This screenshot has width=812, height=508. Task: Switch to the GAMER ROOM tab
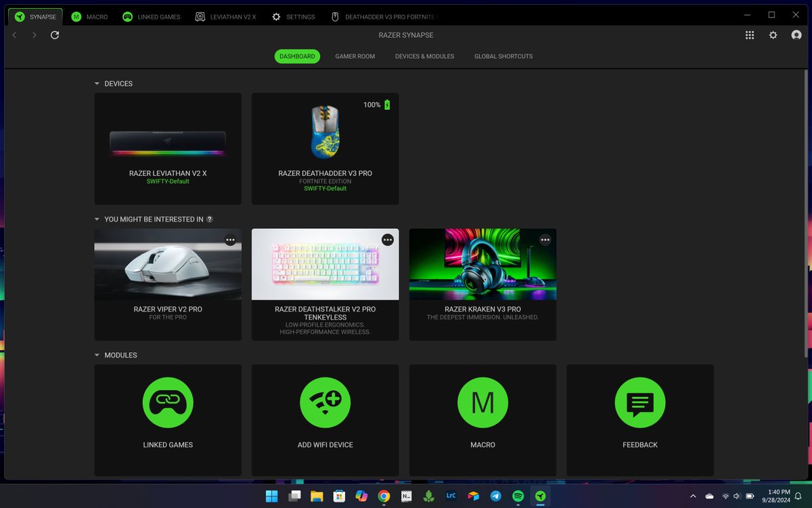pos(355,56)
